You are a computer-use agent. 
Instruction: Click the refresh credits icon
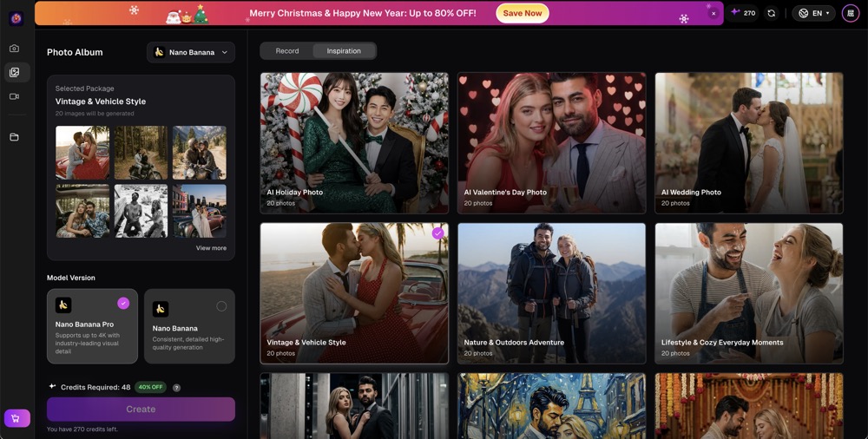(x=772, y=13)
